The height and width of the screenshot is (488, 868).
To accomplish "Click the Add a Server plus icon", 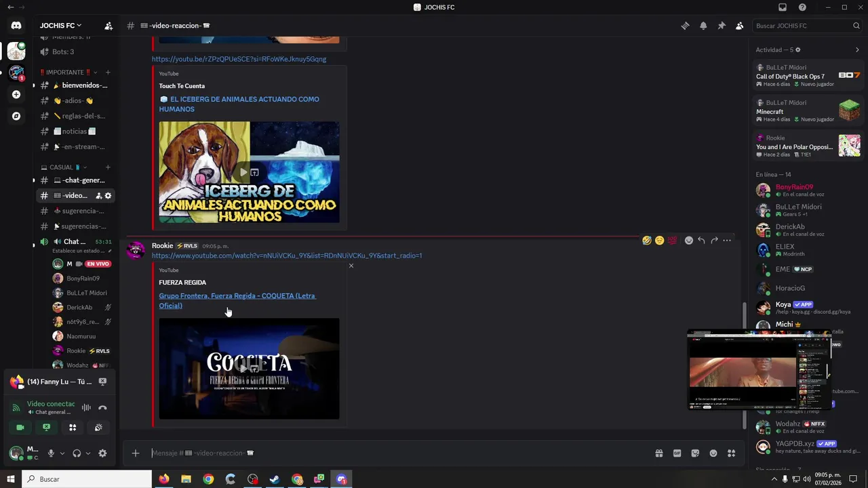I will (x=16, y=94).
